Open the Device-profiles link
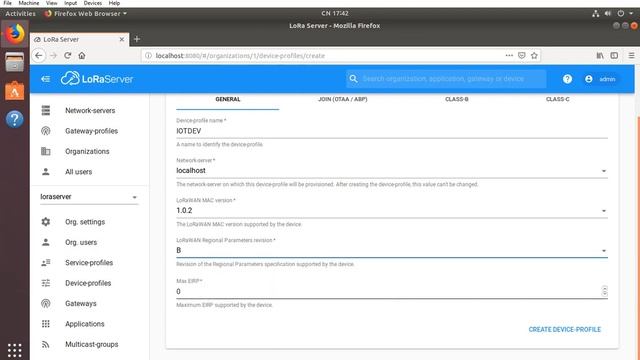Image resolution: width=640 pixels, height=360 pixels. coord(88,283)
